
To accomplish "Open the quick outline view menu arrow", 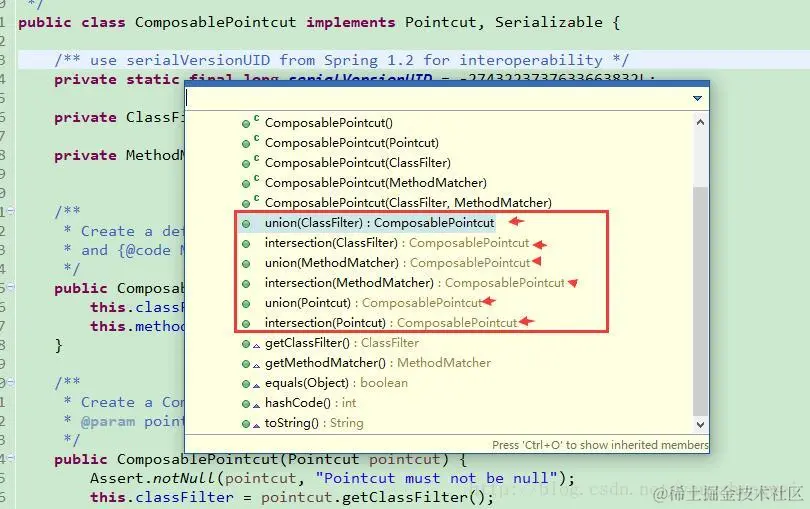I will pyautogui.click(x=697, y=98).
